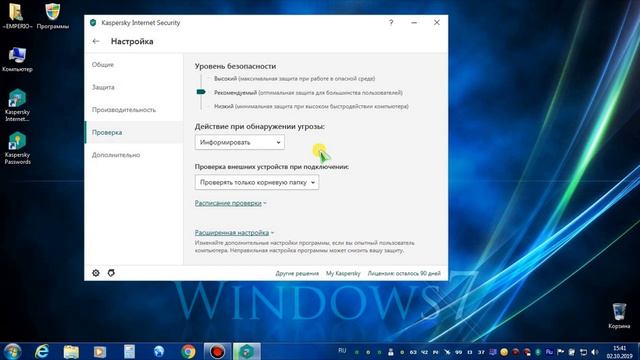Image resolution: width=640 pixels, height=360 pixels.
Task: Open the Производительность settings section
Action: (134, 110)
